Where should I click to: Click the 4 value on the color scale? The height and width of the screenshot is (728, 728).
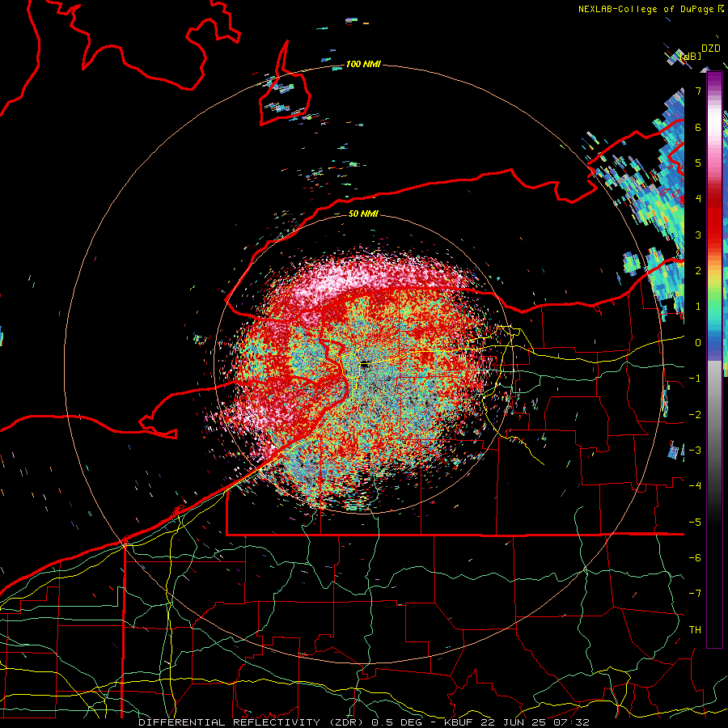698,199
